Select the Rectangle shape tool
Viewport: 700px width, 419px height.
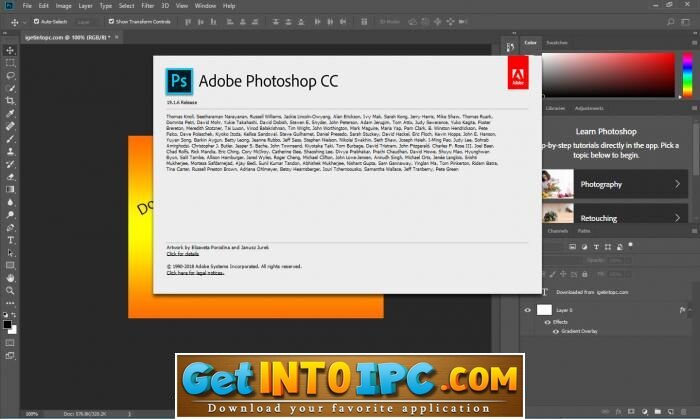click(x=10, y=266)
